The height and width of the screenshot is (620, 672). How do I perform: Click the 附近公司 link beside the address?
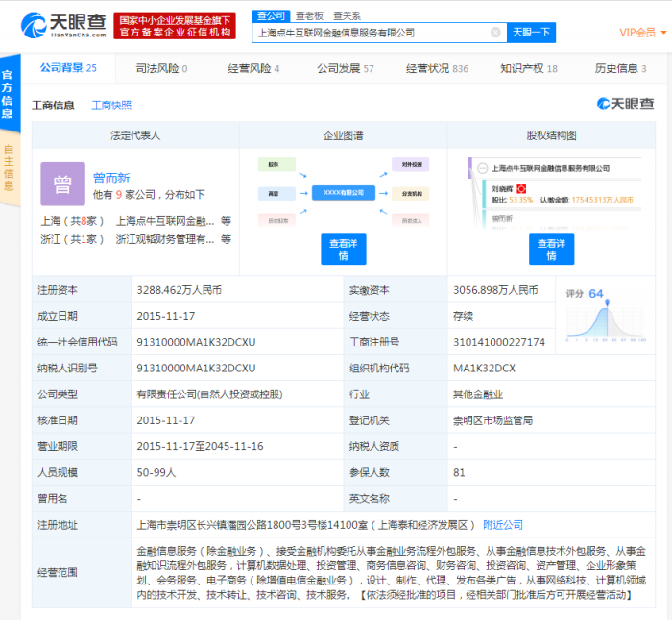pos(503,525)
